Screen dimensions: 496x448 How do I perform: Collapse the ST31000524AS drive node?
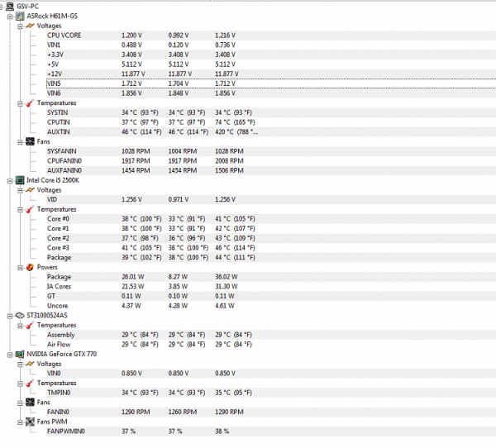10,316
